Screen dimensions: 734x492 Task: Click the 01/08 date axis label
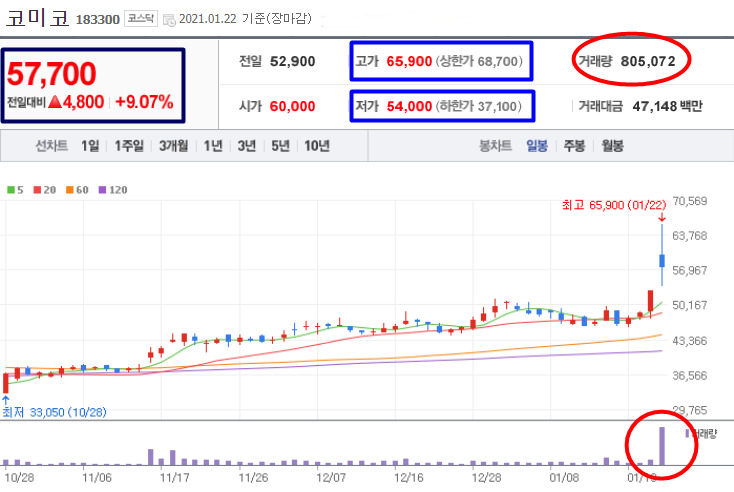pyautogui.click(x=564, y=478)
